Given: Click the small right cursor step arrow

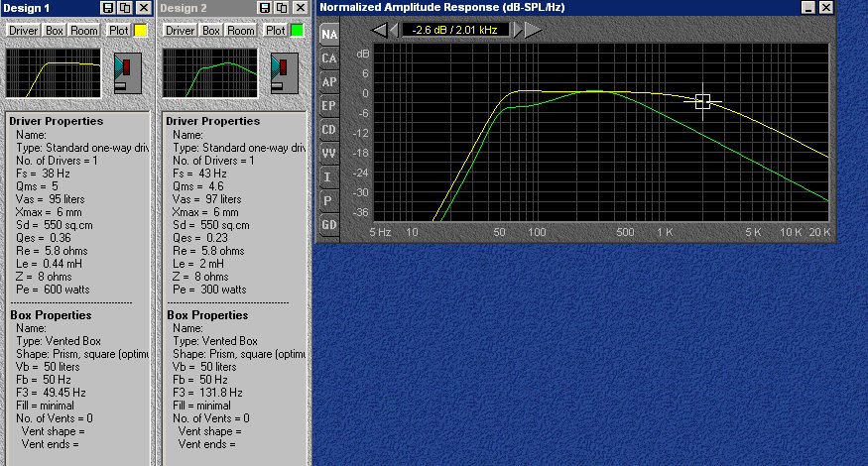Looking at the screenshot, I should click(x=518, y=30).
